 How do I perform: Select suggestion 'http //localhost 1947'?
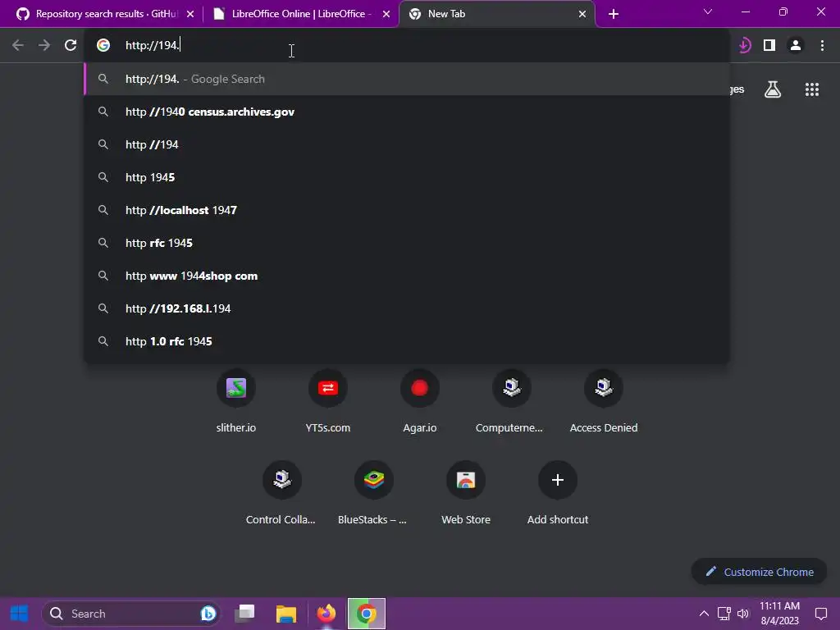click(407, 210)
